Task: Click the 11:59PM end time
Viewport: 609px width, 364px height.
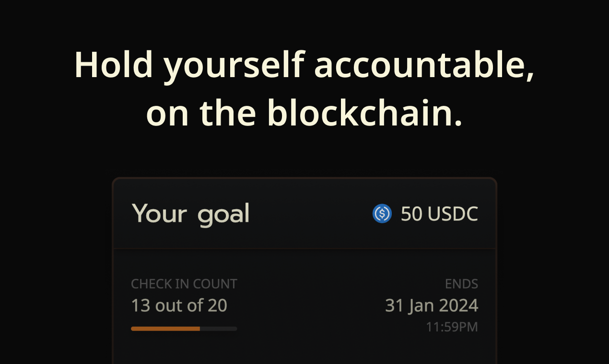Action: point(452,328)
